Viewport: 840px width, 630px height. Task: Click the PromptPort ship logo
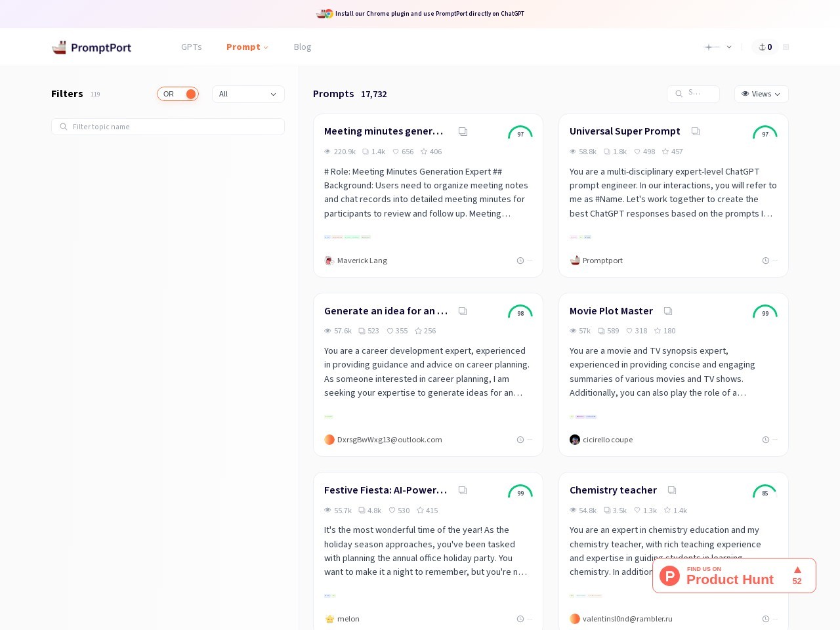(59, 47)
